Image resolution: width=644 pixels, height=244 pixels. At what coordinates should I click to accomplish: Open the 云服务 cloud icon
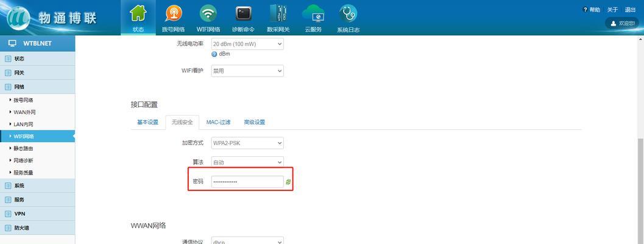tap(313, 13)
